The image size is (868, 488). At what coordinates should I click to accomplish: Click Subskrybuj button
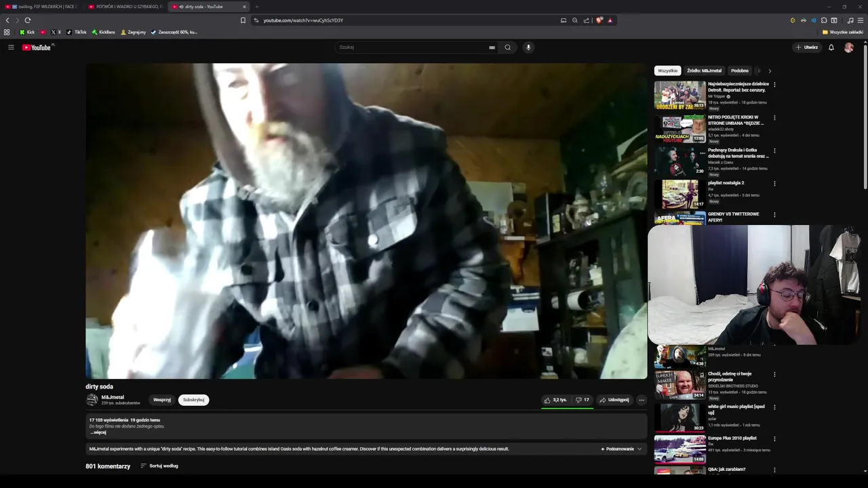pyautogui.click(x=193, y=400)
